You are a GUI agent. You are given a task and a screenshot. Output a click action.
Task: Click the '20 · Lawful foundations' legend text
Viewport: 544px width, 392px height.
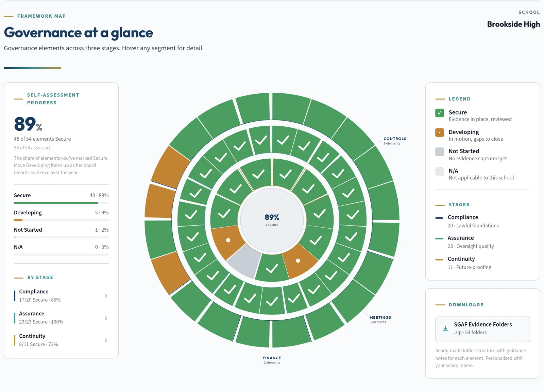click(473, 226)
